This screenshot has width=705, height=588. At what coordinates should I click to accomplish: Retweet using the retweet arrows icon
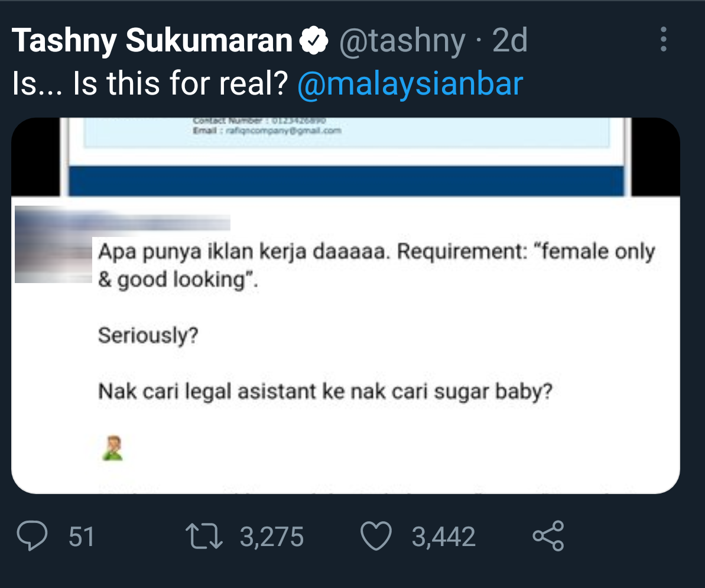tap(204, 536)
